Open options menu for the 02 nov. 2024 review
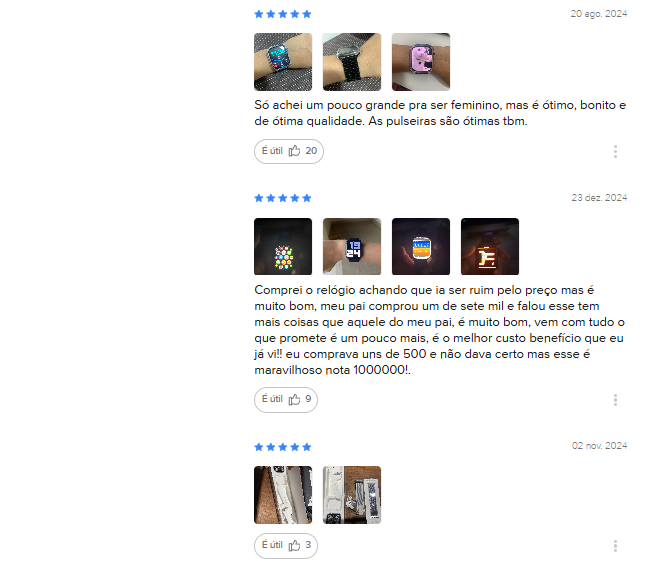 (615, 546)
